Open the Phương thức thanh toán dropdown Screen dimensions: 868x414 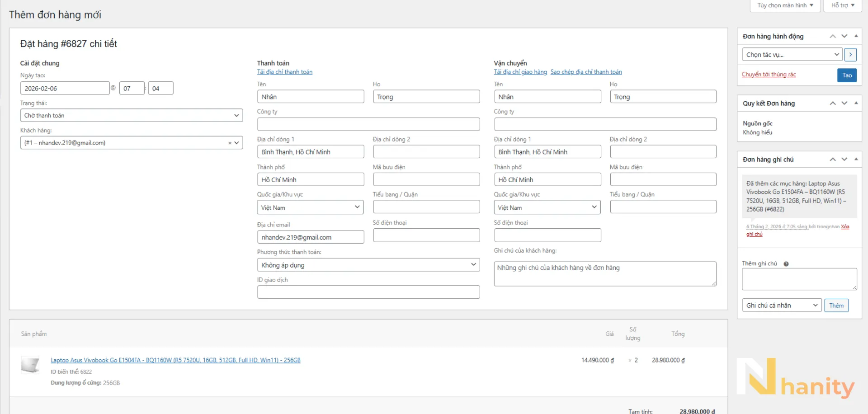click(368, 265)
